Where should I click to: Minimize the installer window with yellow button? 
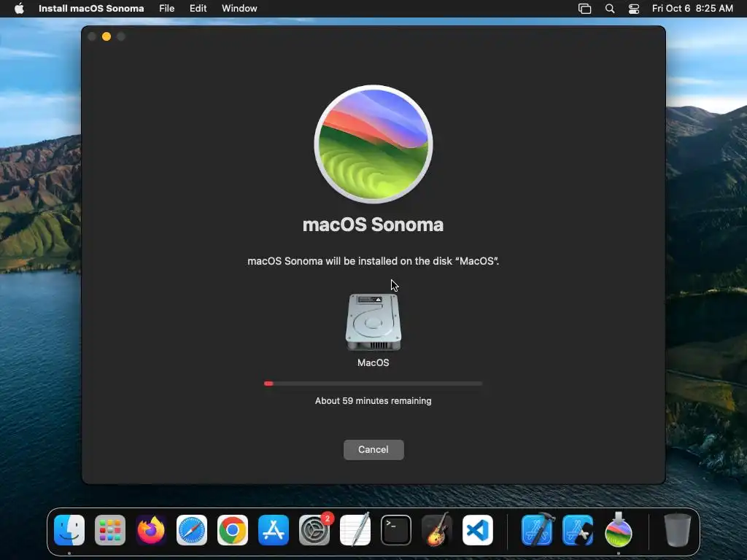pyautogui.click(x=107, y=36)
